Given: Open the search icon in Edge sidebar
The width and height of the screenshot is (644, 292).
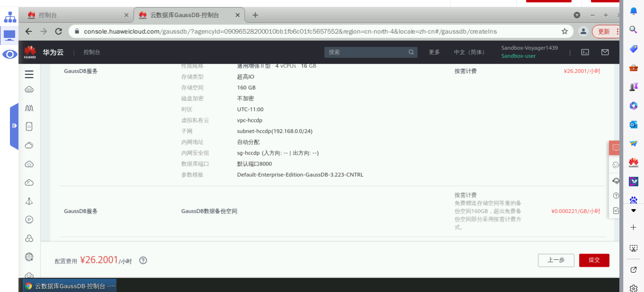Looking at the screenshot, I should (x=634, y=30).
